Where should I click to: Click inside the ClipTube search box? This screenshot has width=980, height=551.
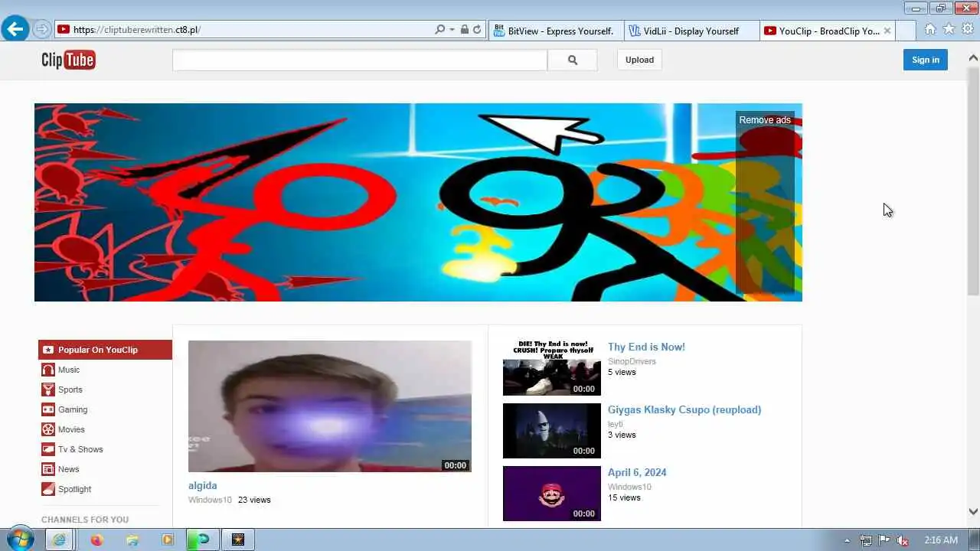pos(360,60)
